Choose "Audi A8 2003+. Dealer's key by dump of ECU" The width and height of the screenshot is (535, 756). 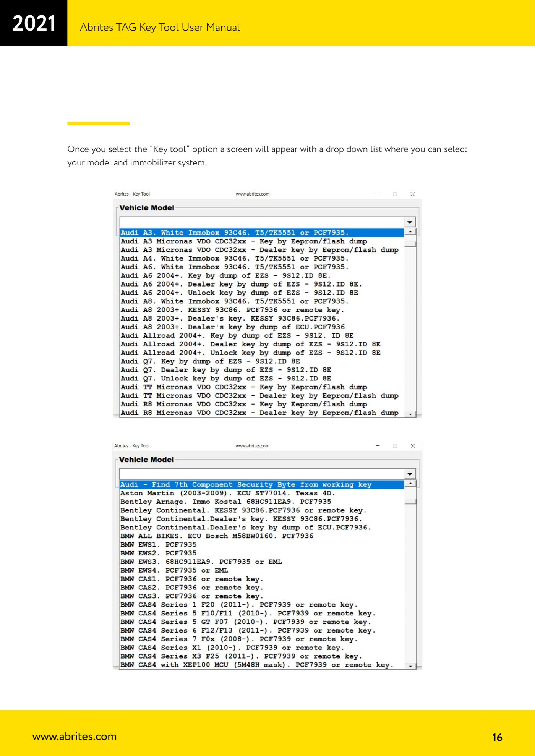pyautogui.click(x=262, y=327)
